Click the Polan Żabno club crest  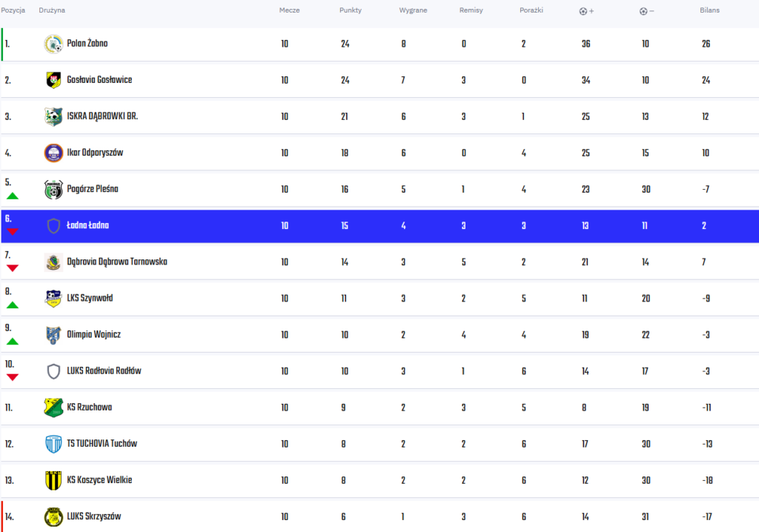53,44
